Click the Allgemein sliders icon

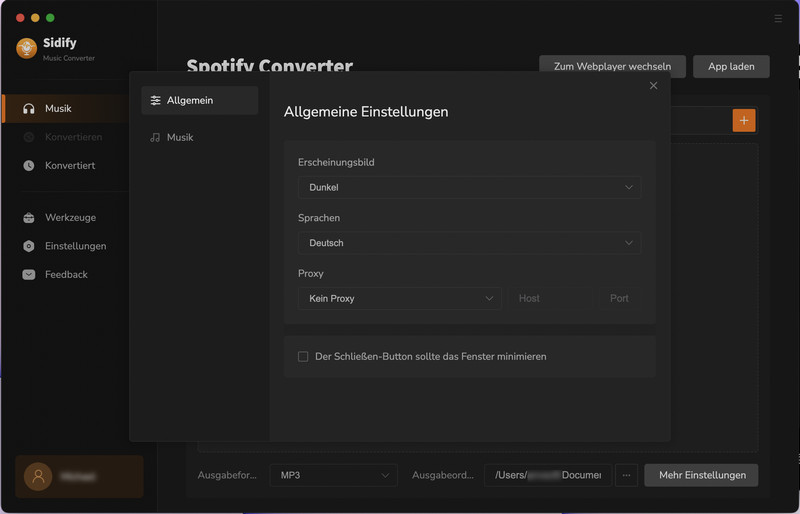coord(156,101)
